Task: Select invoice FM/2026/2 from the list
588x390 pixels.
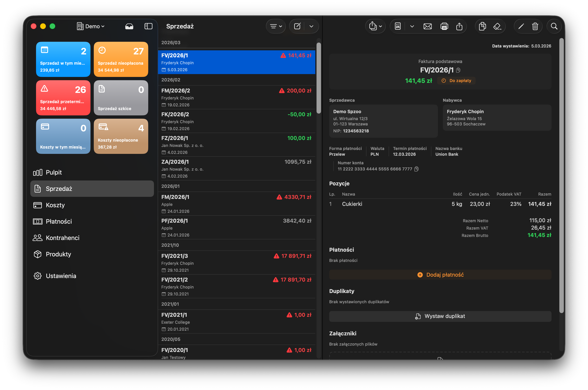Action: 236,97
